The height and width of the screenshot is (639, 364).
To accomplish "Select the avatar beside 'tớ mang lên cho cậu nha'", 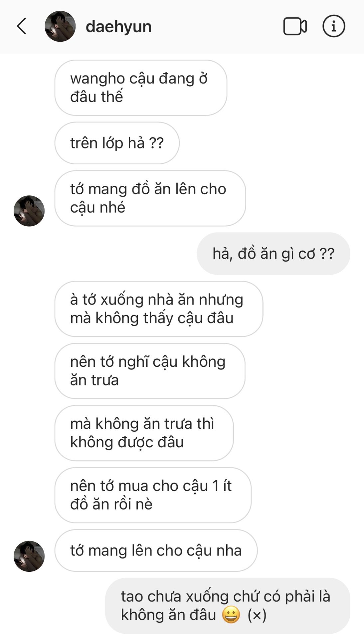I will coord(29,556).
